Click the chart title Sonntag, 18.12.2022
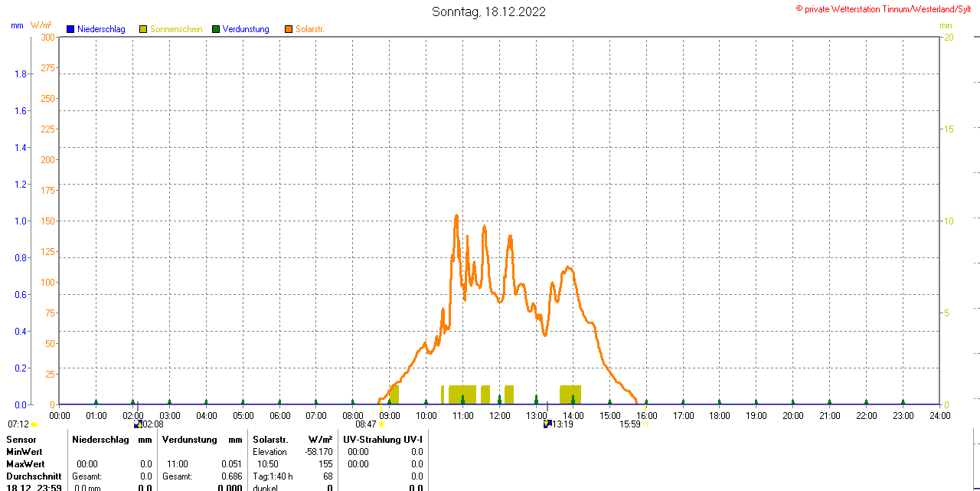The height and width of the screenshot is (491, 980). tap(488, 11)
